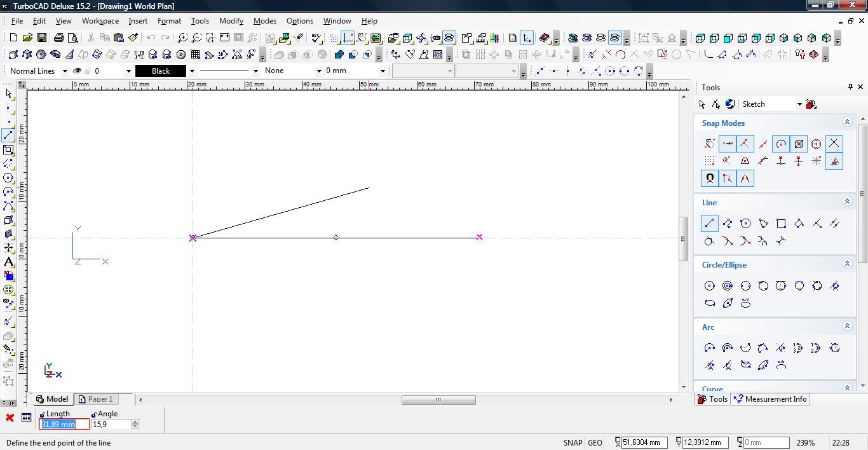This screenshot has width=868, height=450.
Task: Select the Center and Point circle tool
Action: tap(710, 286)
